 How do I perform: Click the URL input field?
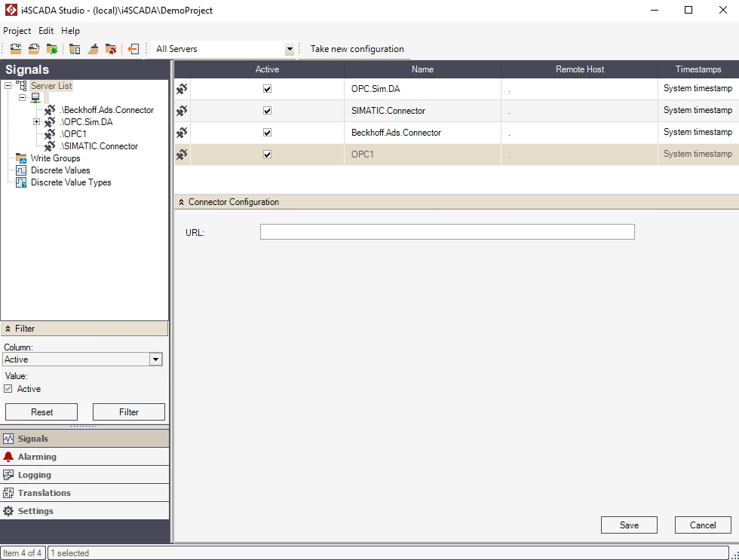(446, 232)
